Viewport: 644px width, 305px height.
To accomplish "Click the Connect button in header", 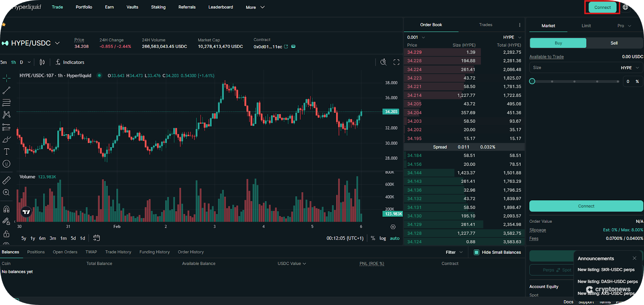I will 602,7.
